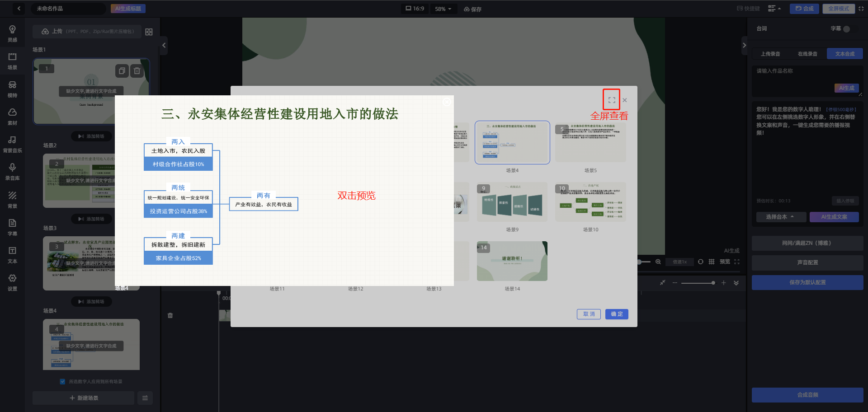
Task: Open the 设置 settings panel
Action: [12, 283]
